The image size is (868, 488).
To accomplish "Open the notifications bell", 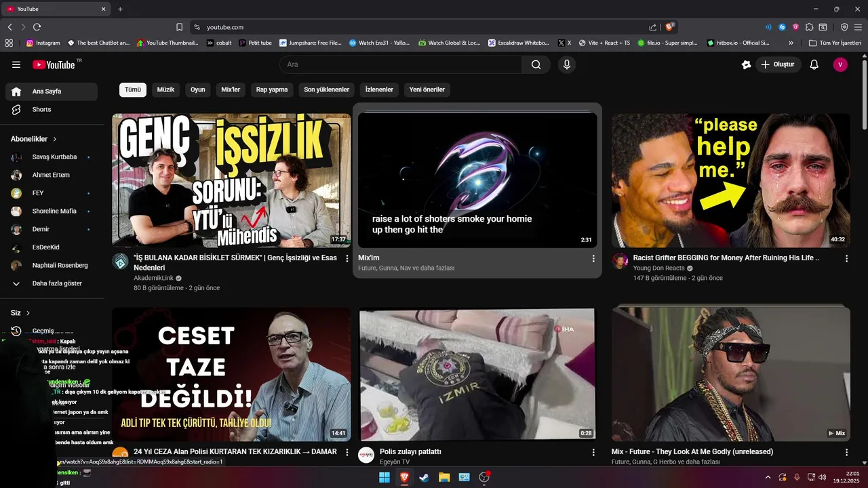I will 814,64.
